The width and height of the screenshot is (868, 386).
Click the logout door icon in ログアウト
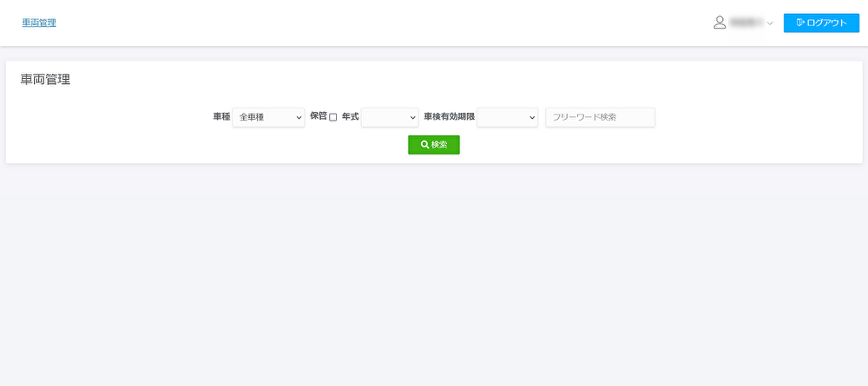pyautogui.click(x=799, y=23)
